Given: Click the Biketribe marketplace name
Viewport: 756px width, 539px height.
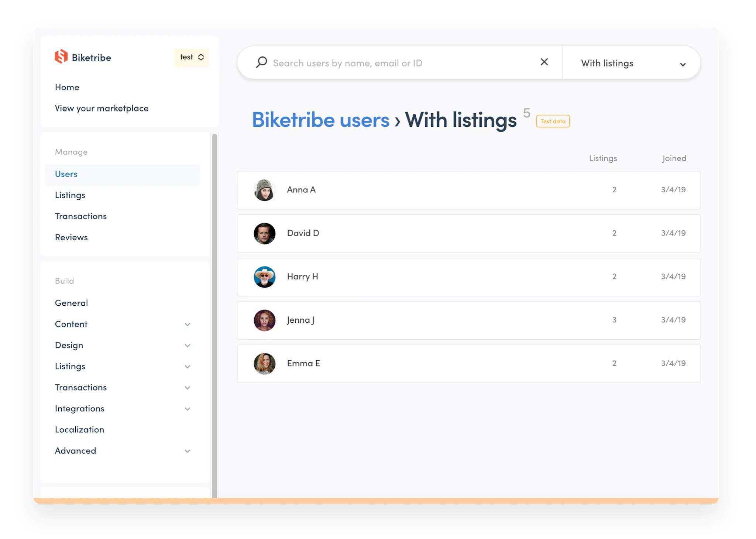Looking at the screenshot, I should coord(91,58).
